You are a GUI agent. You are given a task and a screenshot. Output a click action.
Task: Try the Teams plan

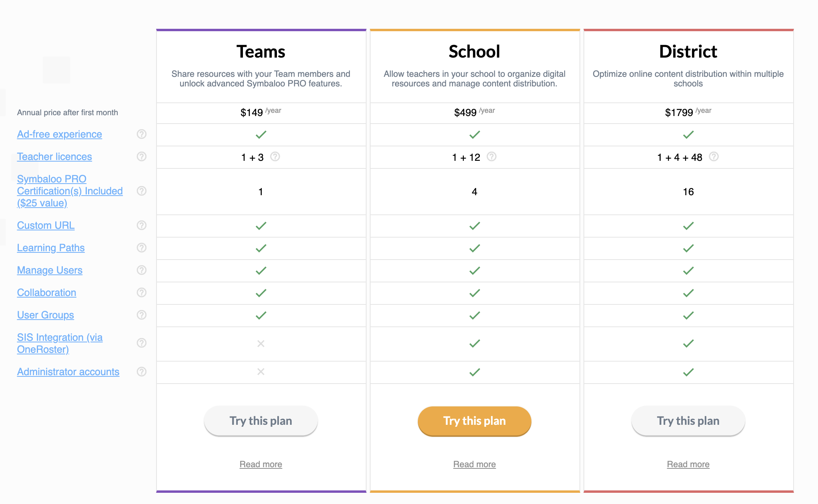pyautogui.click(x=261, y=421)
